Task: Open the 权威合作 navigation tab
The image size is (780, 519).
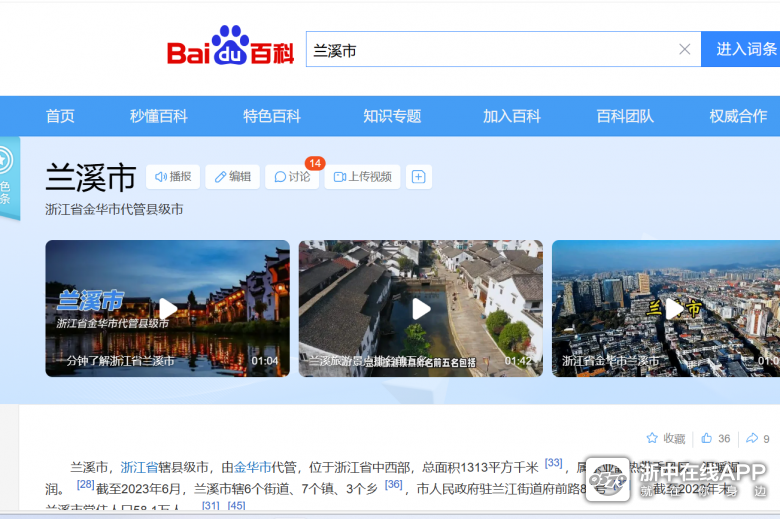Action: coord(738,116)
